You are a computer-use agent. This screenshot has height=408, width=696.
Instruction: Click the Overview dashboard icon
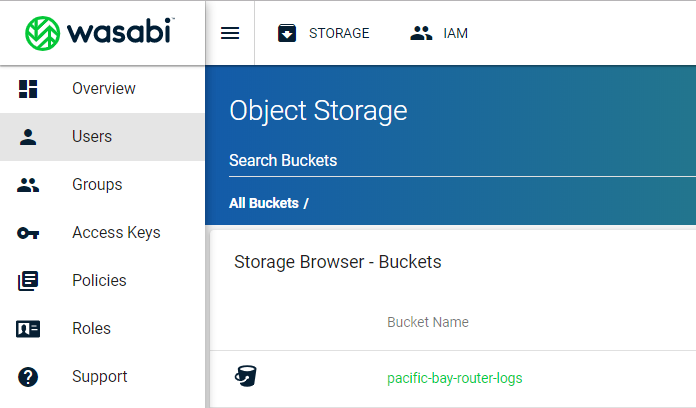tap(28, 89)
